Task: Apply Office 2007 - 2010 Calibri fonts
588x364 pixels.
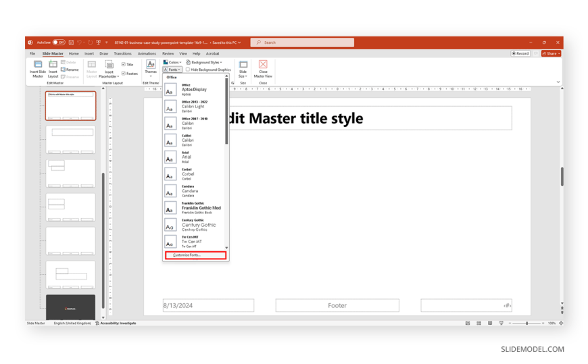Action: tap(194, 124)
